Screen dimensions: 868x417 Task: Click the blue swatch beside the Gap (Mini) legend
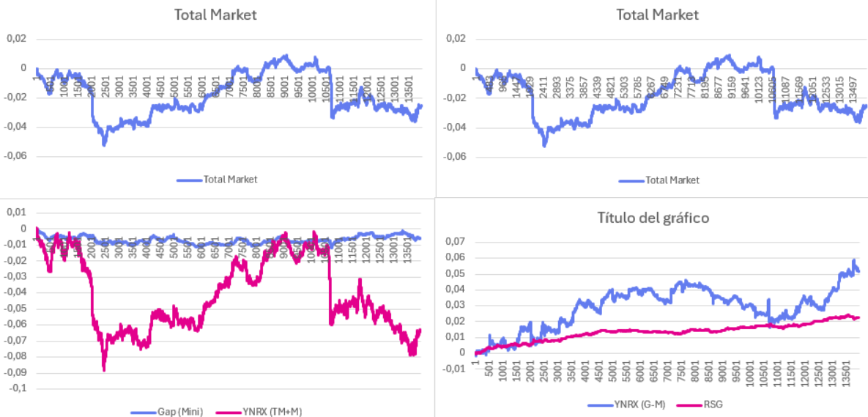click(144, 411)
